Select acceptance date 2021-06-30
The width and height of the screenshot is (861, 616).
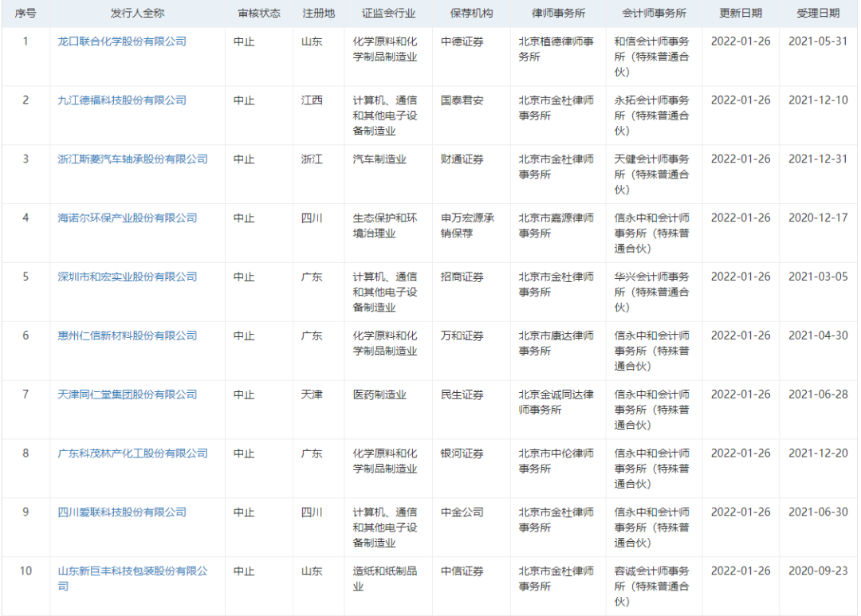(x=818, y=512)
